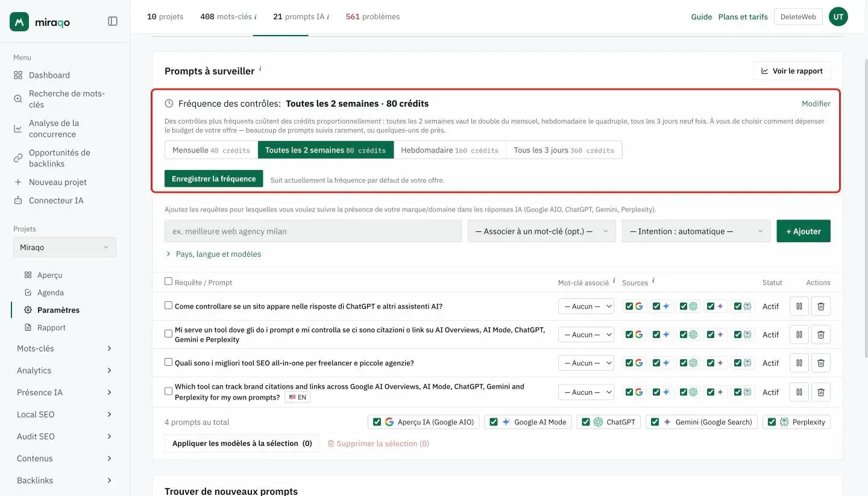Image resolution: width=868 pixels, height=496 pixels.
Task: Select the 'Tous les 3 jours' frequency
Action: point(564,150)
